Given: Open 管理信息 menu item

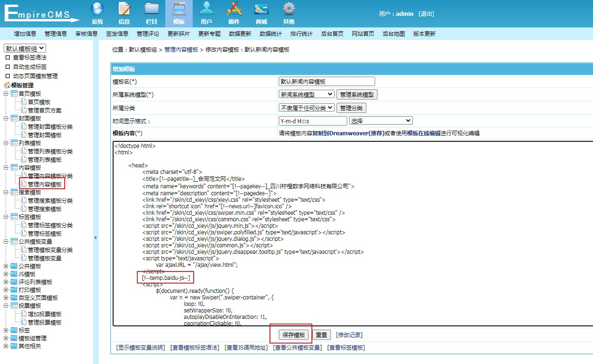Looking at the screenshot, I should tap(56, 34).
